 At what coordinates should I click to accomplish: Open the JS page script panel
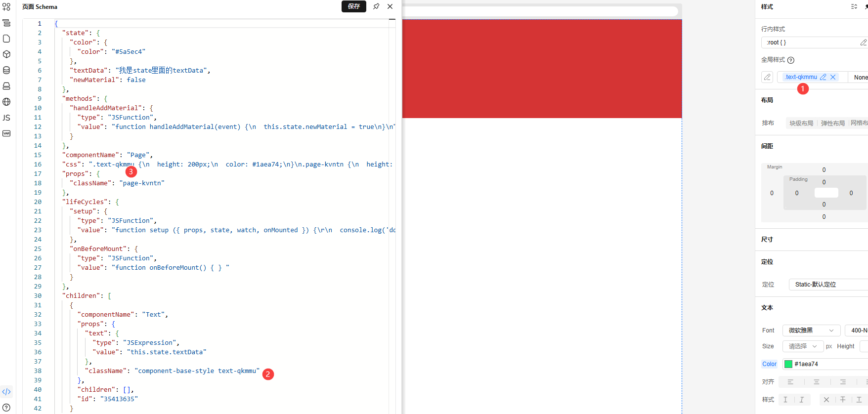[6, 118]
